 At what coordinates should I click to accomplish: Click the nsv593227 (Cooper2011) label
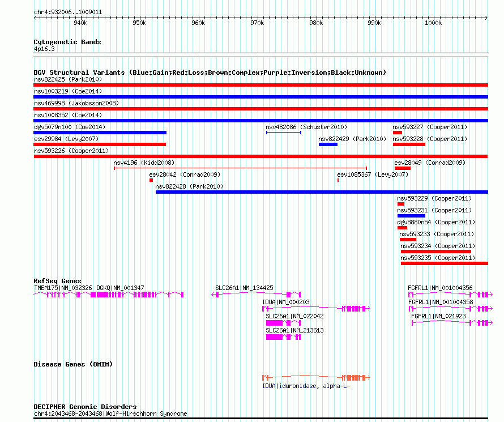430,127
